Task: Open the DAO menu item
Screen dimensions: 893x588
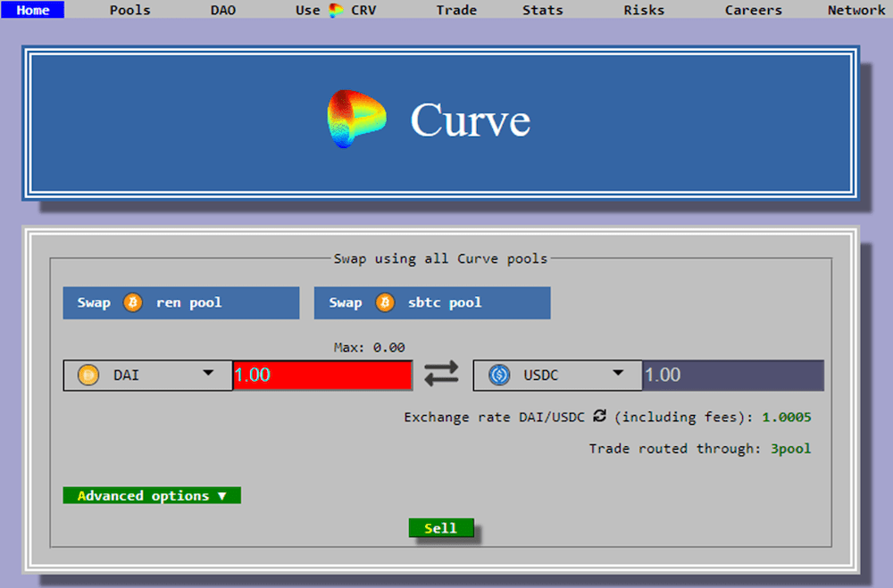Action: [x=223, y=10]
